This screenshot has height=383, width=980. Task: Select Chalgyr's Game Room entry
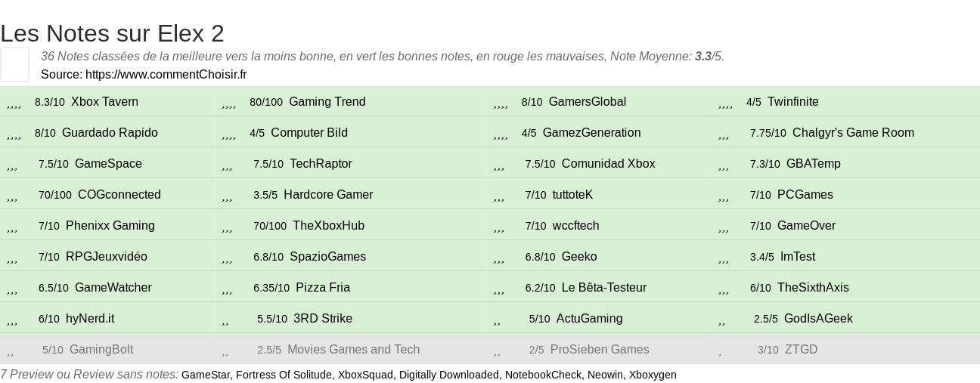tap(853, 133)
